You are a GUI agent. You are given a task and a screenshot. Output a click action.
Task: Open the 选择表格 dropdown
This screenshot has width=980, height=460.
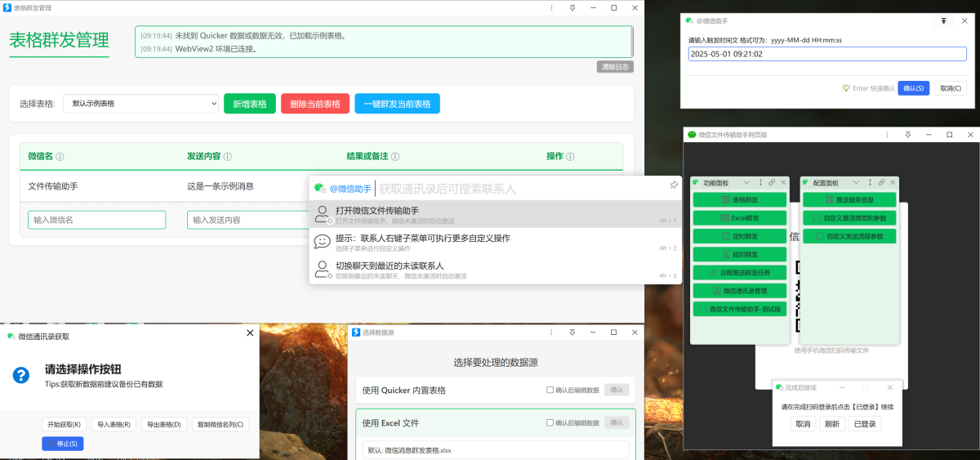coord(140,104)
